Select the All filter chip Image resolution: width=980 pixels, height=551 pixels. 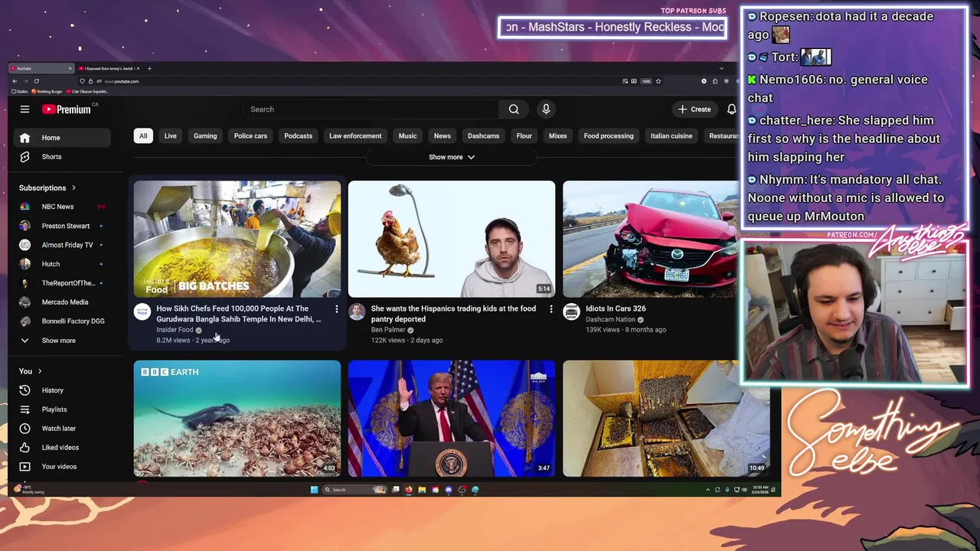[x=143, y=136]
